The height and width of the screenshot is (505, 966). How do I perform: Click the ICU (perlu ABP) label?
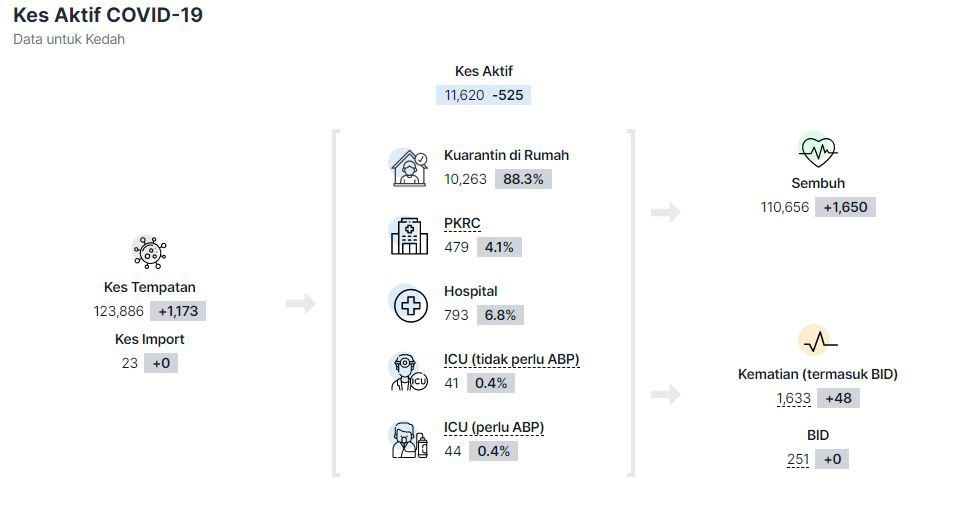coord(494,427)
